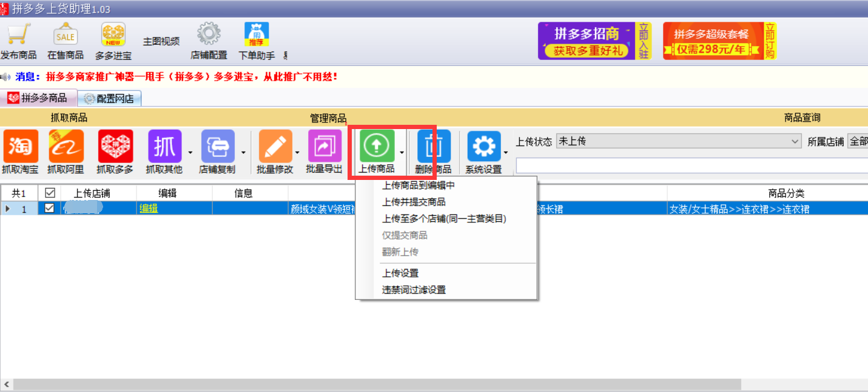The image size is (868, 392).
Task: Click the row 1 pointer header cell
Action: pos(19,208)
